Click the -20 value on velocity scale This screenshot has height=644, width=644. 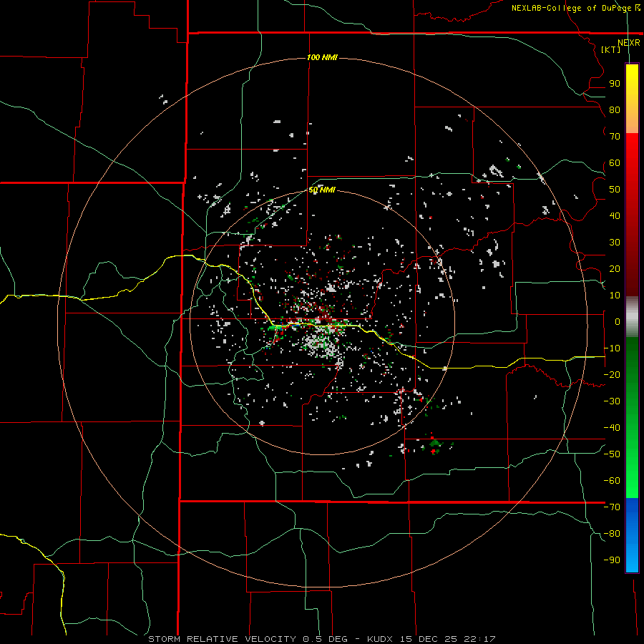point(612,375)
